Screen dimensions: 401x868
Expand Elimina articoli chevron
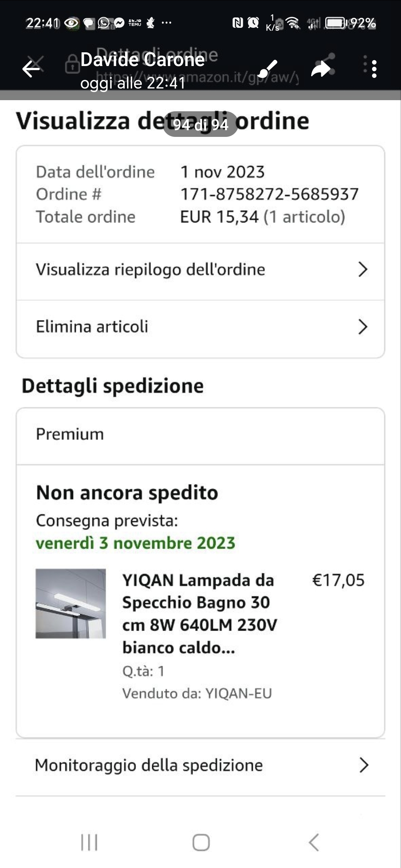(363, 327)
